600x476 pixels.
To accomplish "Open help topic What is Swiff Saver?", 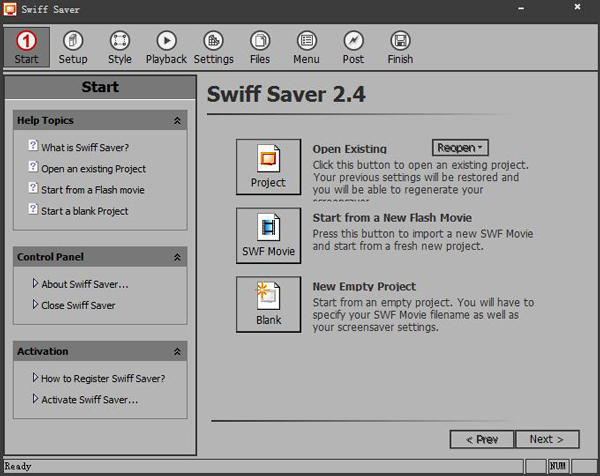I will [85, 147].
